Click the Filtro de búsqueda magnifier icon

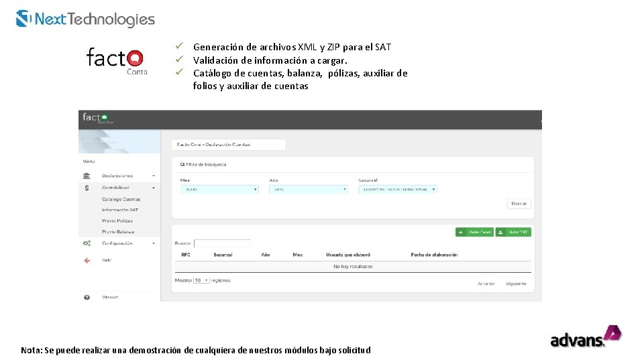pos(182,165)
